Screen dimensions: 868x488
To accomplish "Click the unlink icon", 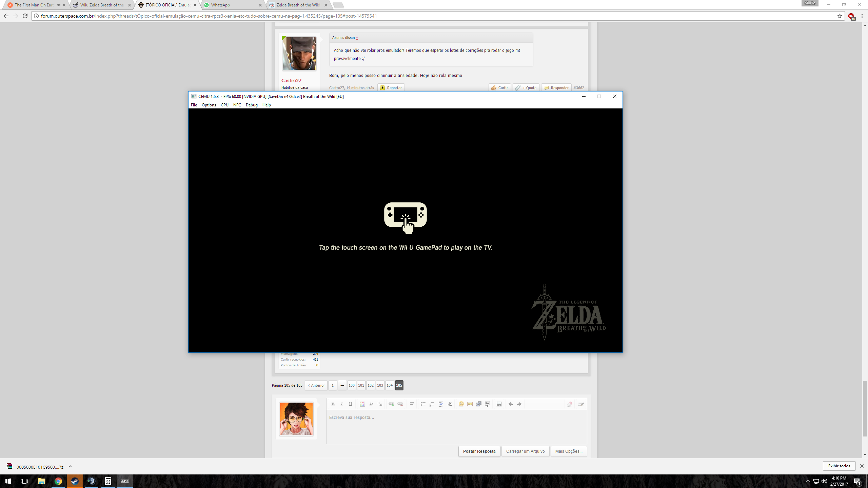I will (400, 404).
